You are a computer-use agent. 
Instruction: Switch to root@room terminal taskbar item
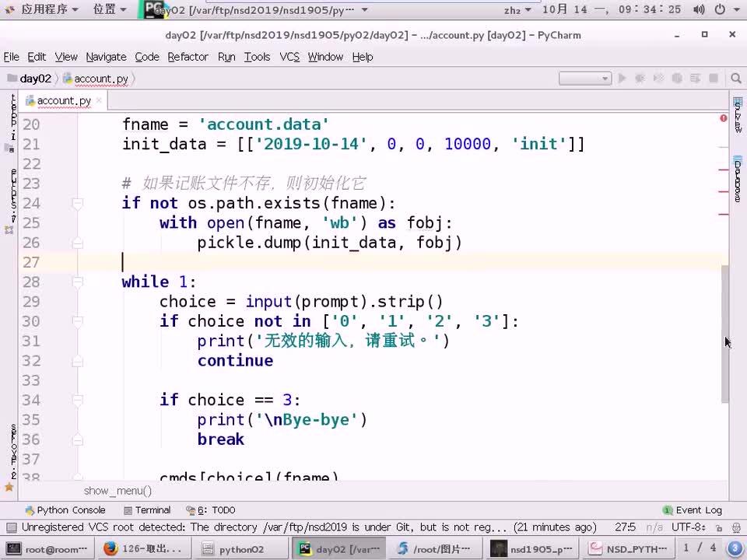pyautogui.click(x=47, y=548)
